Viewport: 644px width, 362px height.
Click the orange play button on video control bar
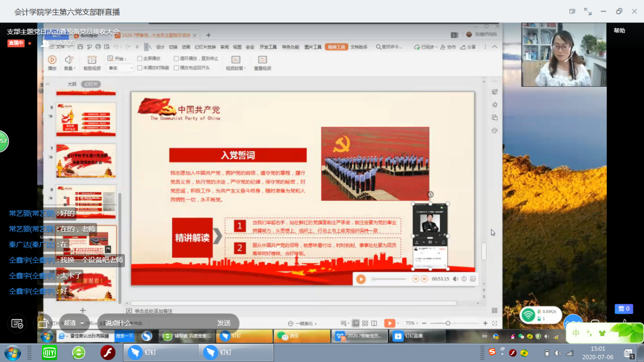(361, 279)
